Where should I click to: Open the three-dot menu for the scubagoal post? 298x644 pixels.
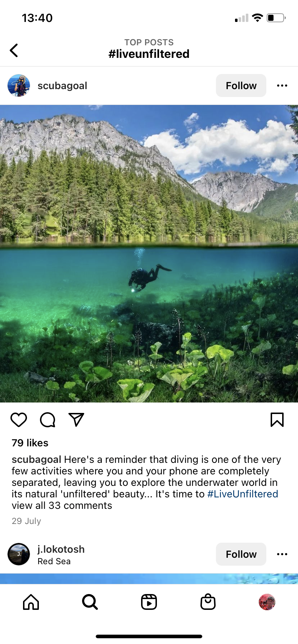point(282,86)
